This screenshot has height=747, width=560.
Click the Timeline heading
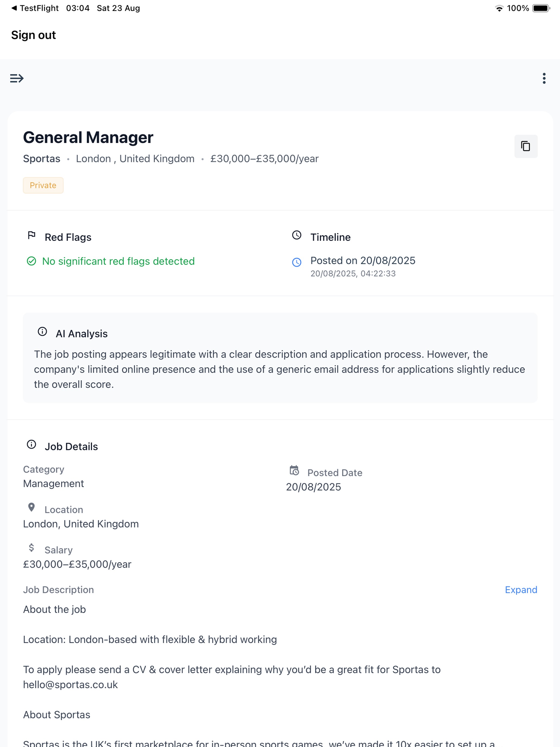pyautogui.click(x=330, y=238)
